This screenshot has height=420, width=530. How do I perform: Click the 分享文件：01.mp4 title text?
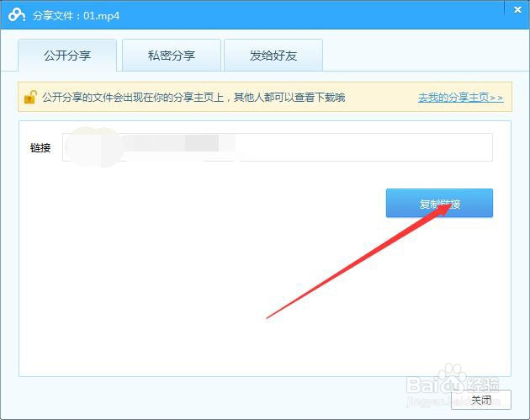click(76, 16)
